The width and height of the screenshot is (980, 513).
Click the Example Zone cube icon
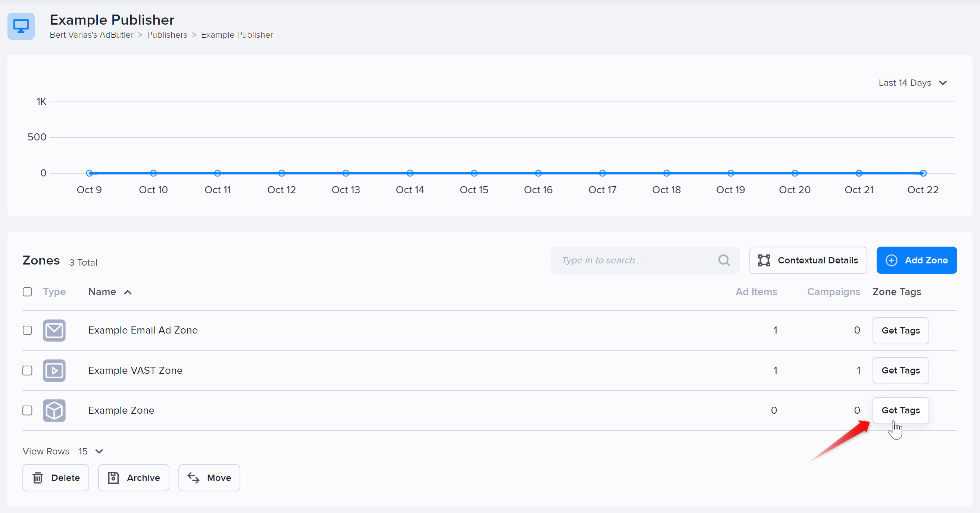click(54, 410)
